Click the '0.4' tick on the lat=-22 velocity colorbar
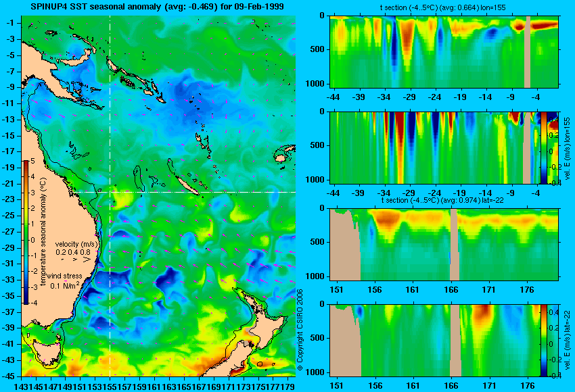This screenshot has height=392, width=575. (x=553, y=312)
